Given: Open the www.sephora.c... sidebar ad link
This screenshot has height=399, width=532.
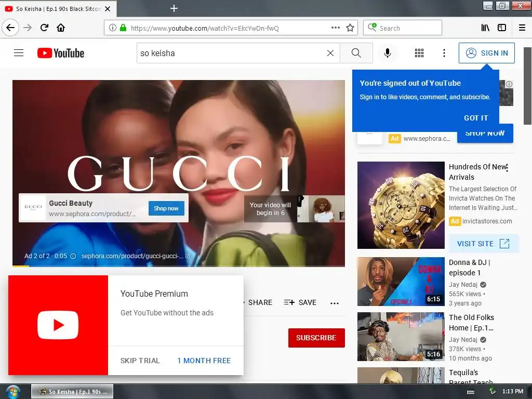Looking at the screenshot, I should pyautogui.click(x=427, y=138).
